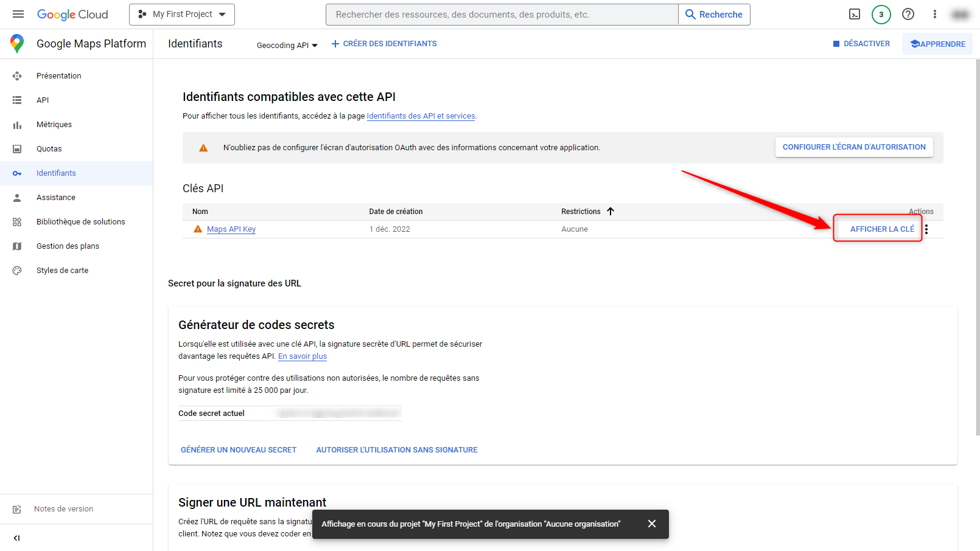980x551 pixels.
Task: Click Générer un nouveau secret
Action: point(239,450)
